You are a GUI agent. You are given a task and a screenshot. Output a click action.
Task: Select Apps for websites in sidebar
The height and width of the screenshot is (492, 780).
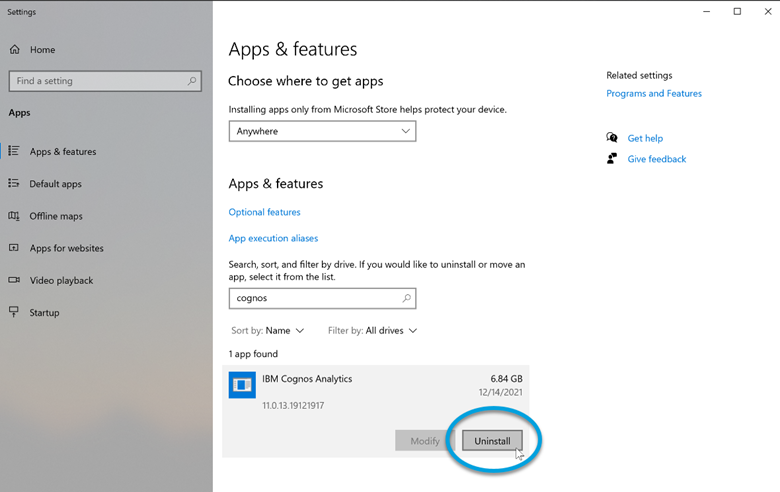tap(67, 248)
